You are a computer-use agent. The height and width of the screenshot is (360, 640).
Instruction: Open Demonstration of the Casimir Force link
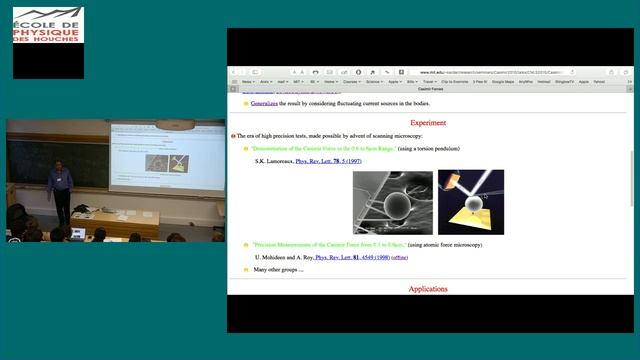323,149
